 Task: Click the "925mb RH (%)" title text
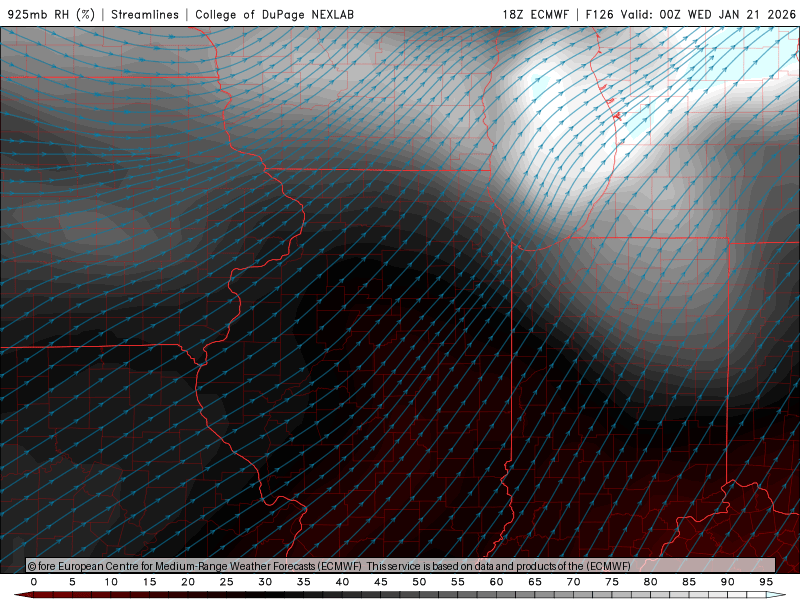coord(51,14)
